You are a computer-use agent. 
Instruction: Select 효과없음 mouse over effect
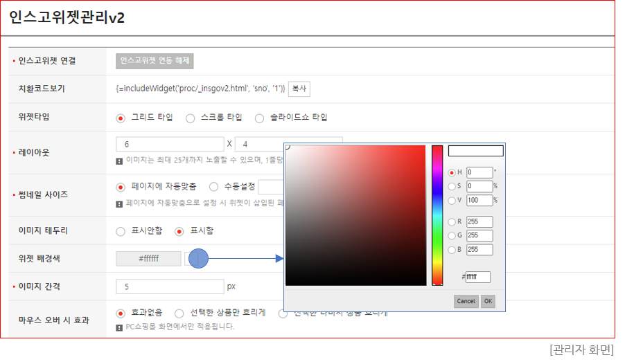click(121, 313)
